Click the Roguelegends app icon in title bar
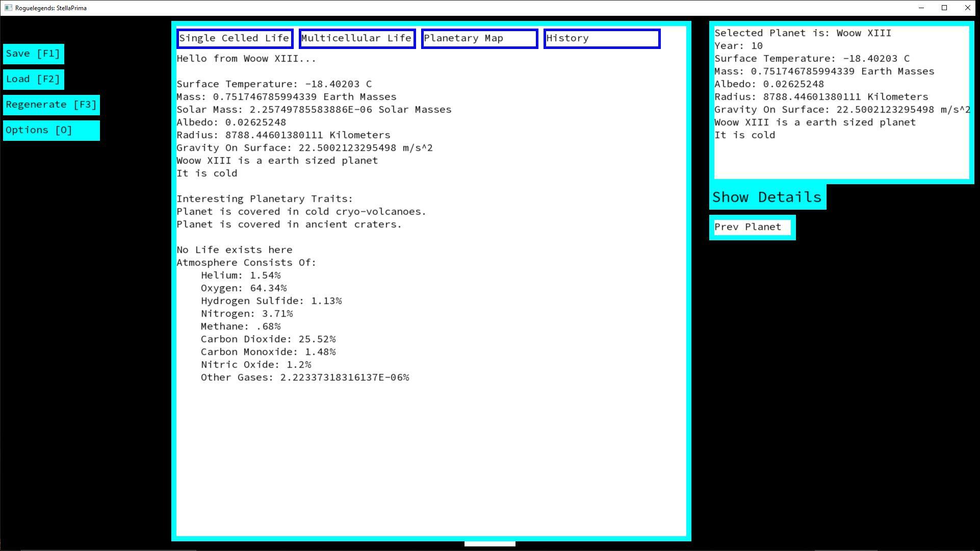The width and height of the screenshot is (980, 551). tap(8, 8)
